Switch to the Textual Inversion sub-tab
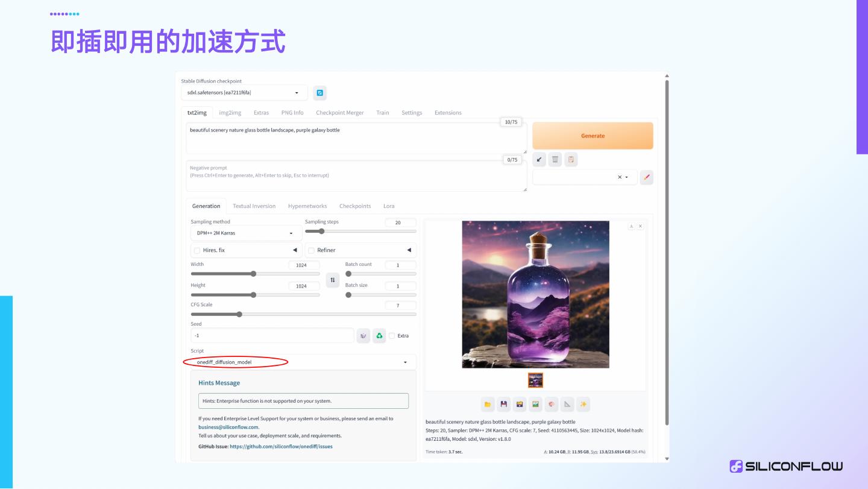 (x=254, y=206)
